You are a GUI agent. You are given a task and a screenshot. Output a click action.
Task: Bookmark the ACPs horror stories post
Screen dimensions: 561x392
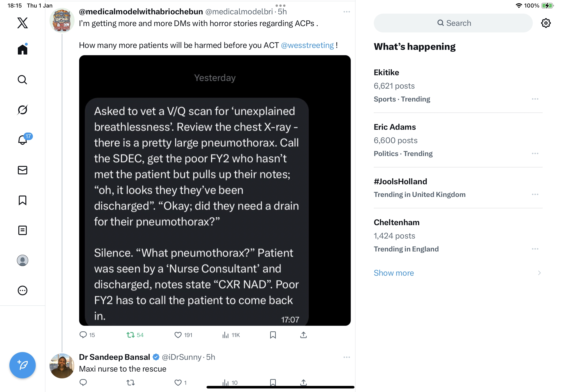click(x=273, y=335)
